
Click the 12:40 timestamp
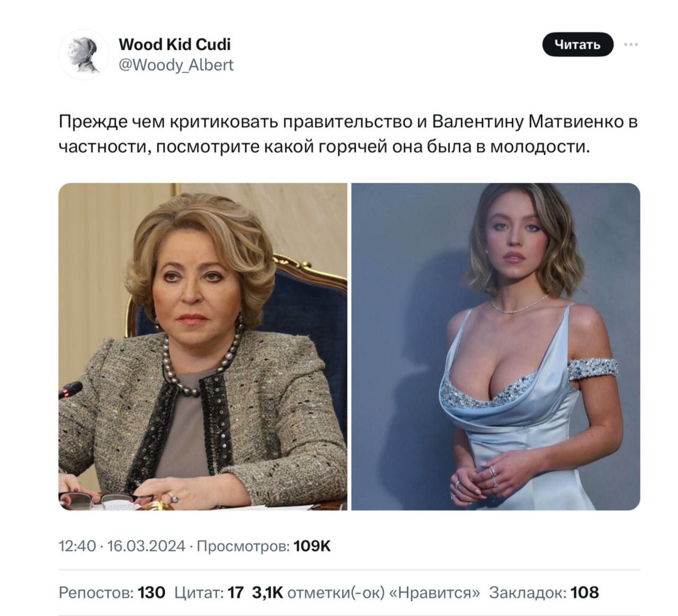click(77, 546)
